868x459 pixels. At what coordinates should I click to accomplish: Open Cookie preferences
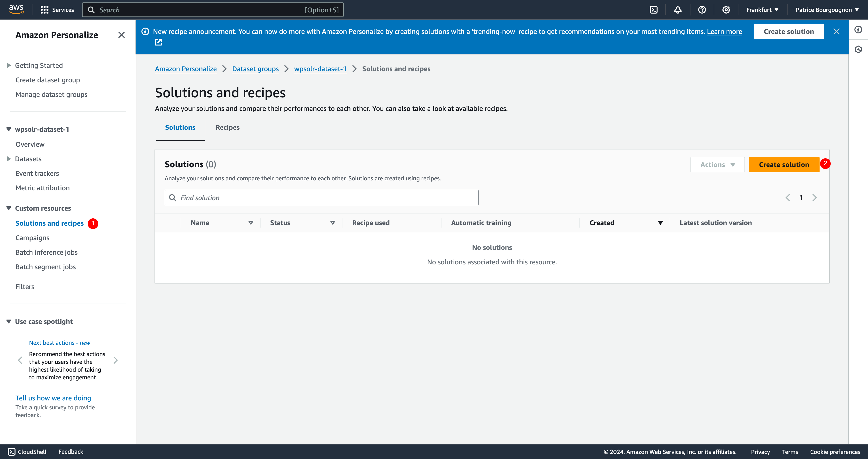click(x=835, y=452)
